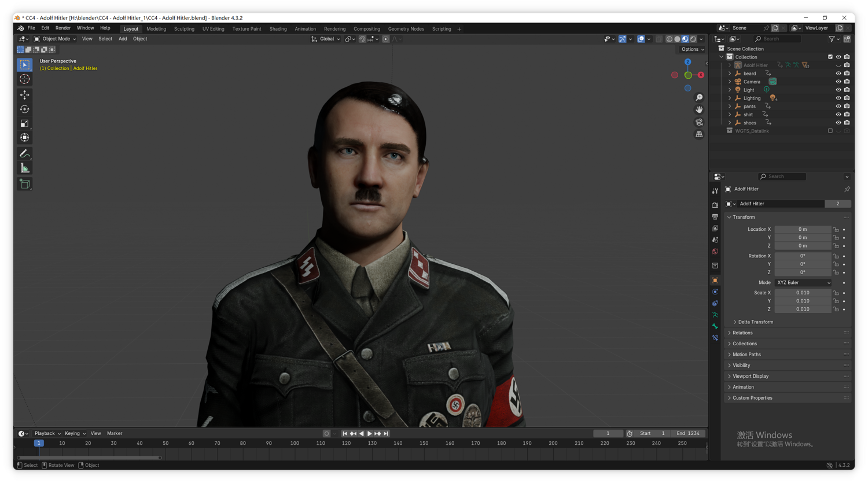Hide the pants object in viewport
Screen dimensions: 868x483
pos(838,106)
